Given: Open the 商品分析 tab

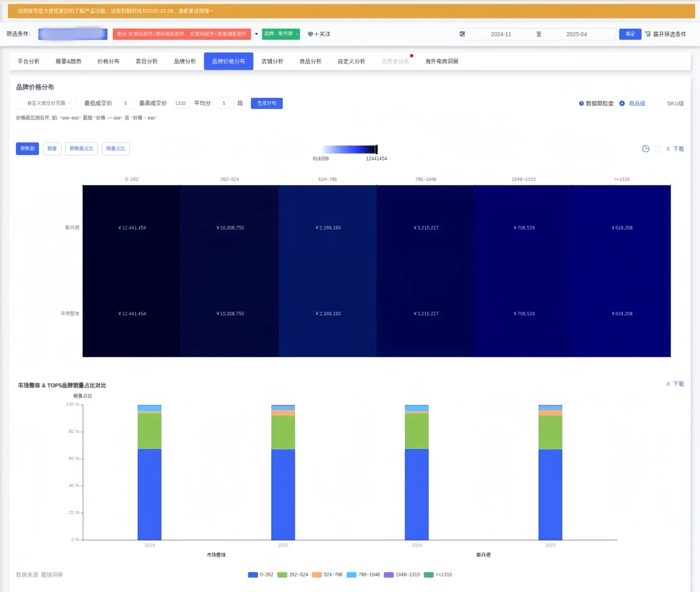Looking at the screenshot, I should click(x=310, y=61).
